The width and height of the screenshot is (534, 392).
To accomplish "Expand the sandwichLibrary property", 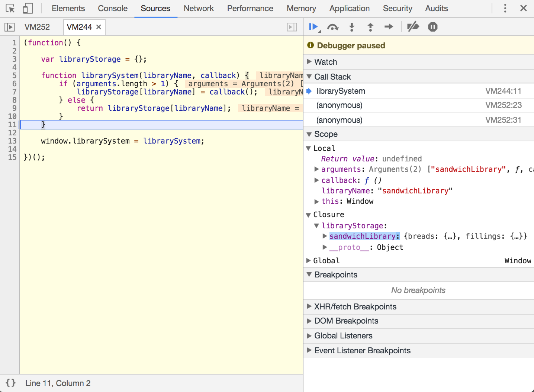I will (x=325, y=236).
